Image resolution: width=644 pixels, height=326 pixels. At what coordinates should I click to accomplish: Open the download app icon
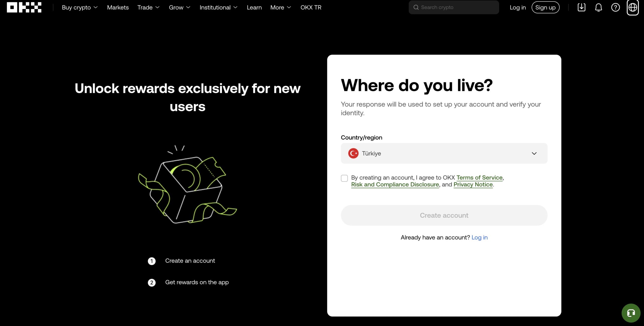tap(581, 7)
